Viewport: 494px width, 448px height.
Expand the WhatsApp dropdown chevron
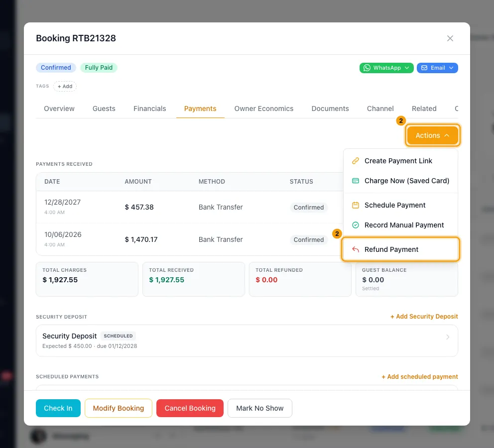pyautogui.click(x=407, y=68)
